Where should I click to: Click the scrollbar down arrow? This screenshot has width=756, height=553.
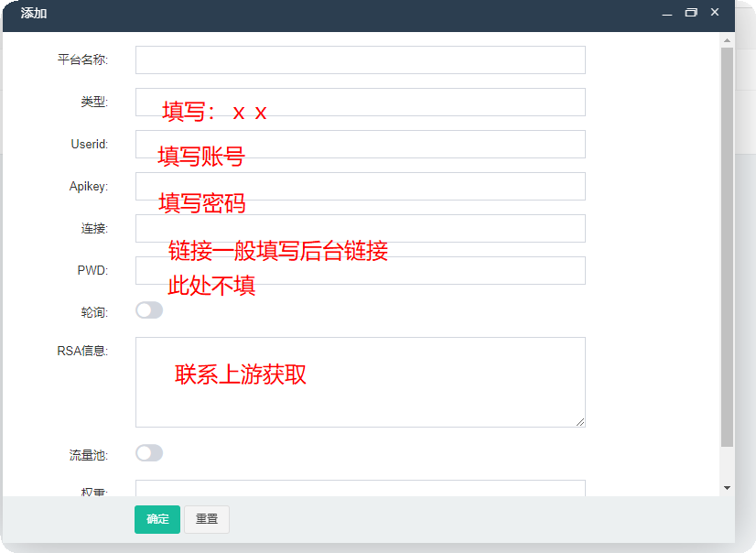tap(727, 488)
